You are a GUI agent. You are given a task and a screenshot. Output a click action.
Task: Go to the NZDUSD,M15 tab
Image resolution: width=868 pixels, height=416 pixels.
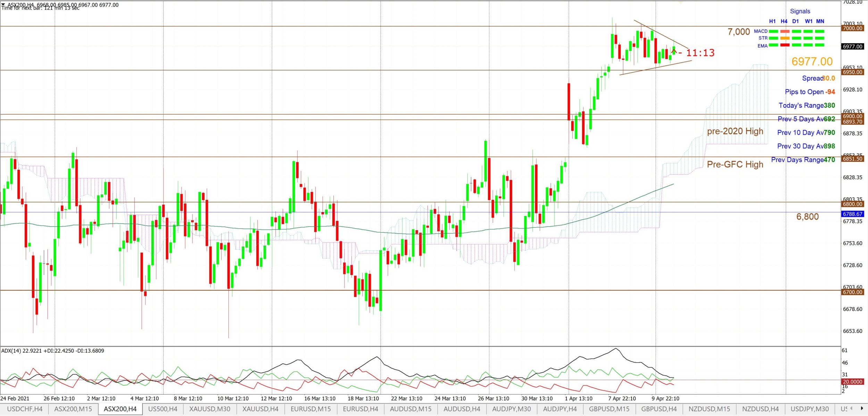[x=709, y=409]
